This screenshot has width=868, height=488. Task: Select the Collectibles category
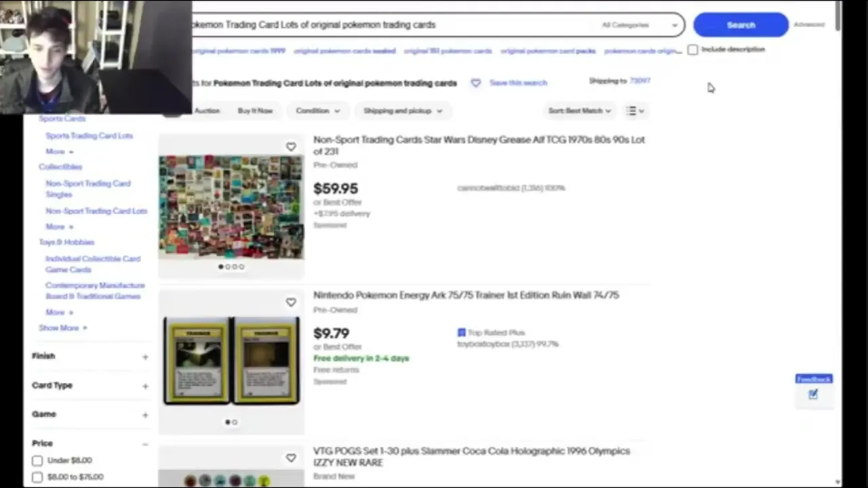click(x=60, y=167)
